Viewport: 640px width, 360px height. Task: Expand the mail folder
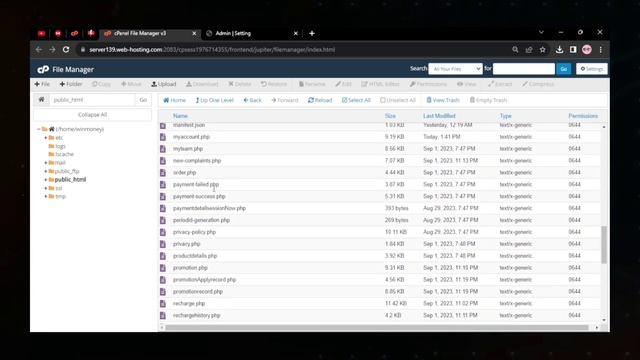pos(46,162)
